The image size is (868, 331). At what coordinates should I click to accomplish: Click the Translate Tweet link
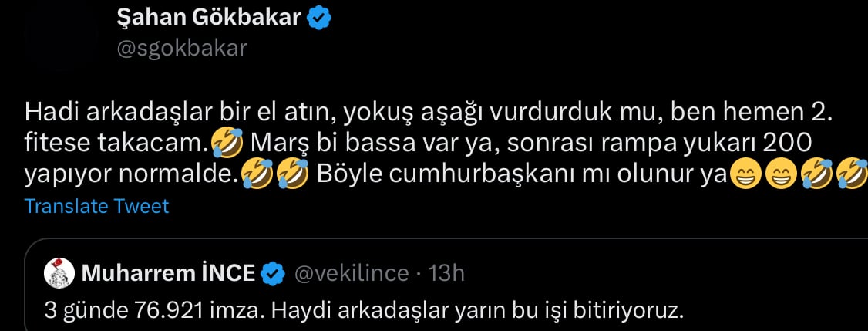[97, 206]
